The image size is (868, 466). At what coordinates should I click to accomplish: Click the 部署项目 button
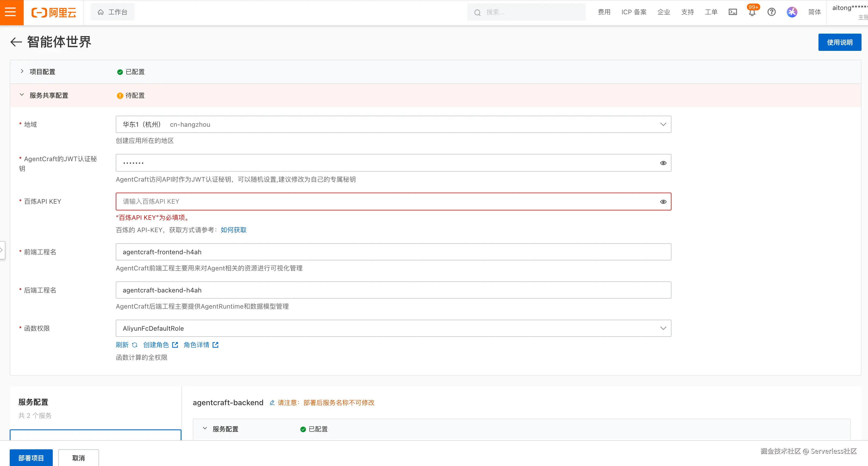31,458
